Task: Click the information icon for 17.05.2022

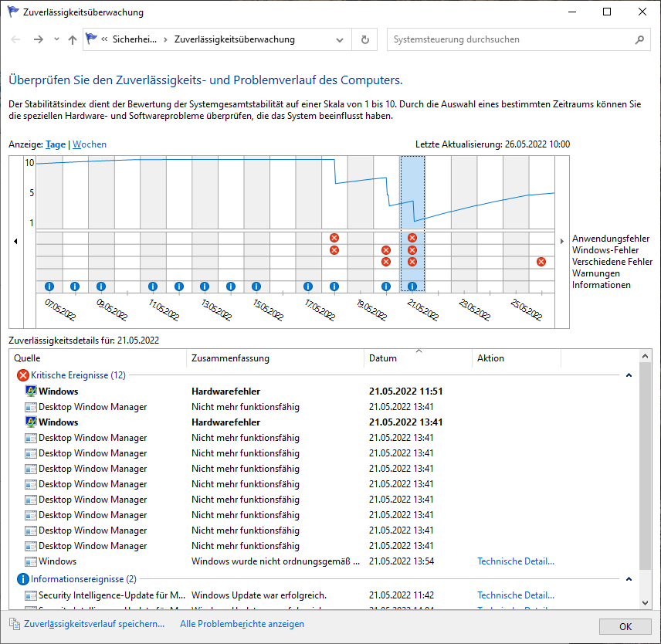Action: point(308,286)
